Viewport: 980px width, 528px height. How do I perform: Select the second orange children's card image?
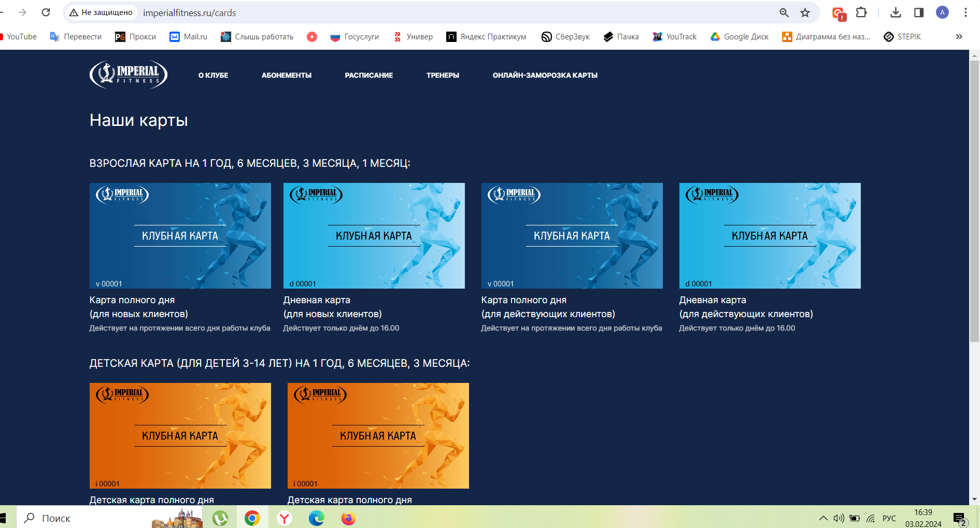[378, 436]
